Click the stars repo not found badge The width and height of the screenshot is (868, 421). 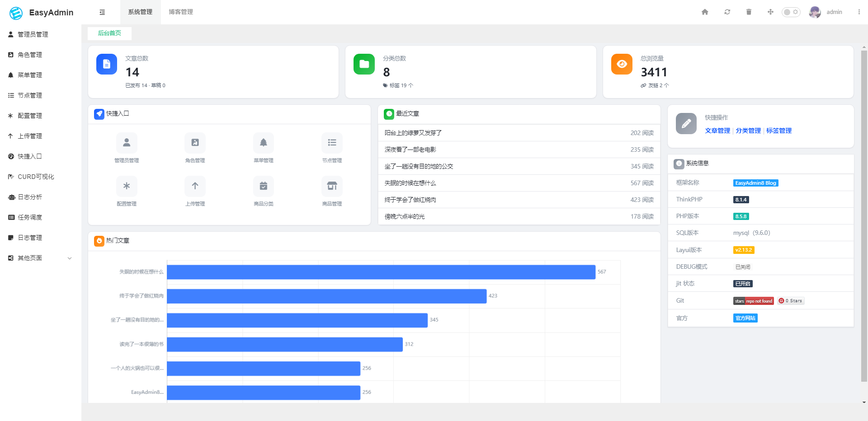[x=753, y=301]
